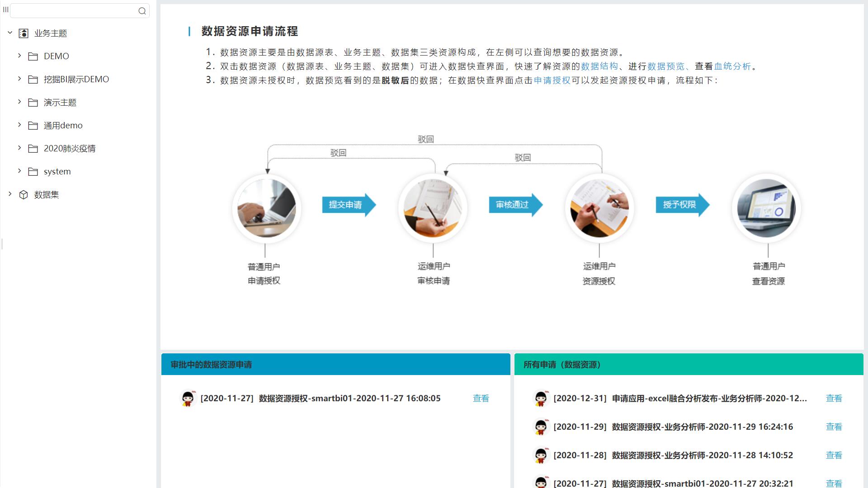Open the 业务分析师 2020-11-29 16:24:16 entry
The image size is (868, 488).
[x=673, y=427]
